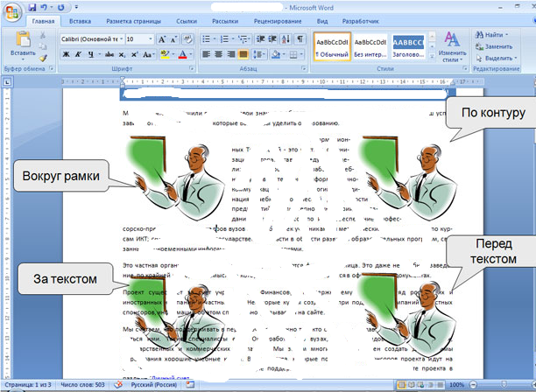Toggle strikethrough formatting
The image size is (536, 392).
tap(109, 54)
